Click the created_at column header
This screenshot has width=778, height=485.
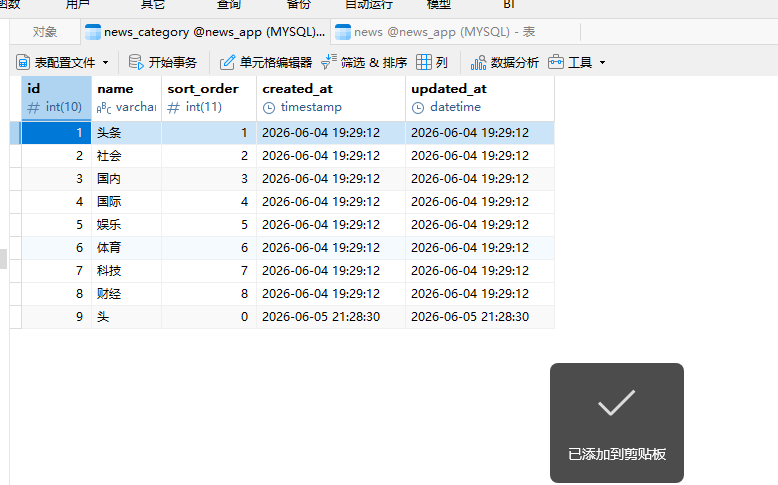[x=331, y=98]
